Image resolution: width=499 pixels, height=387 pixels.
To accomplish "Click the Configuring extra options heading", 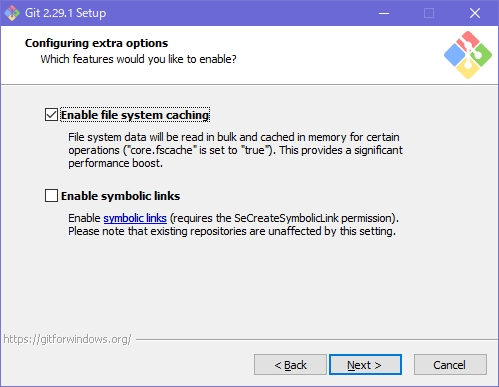I will [x=96, y=43].
